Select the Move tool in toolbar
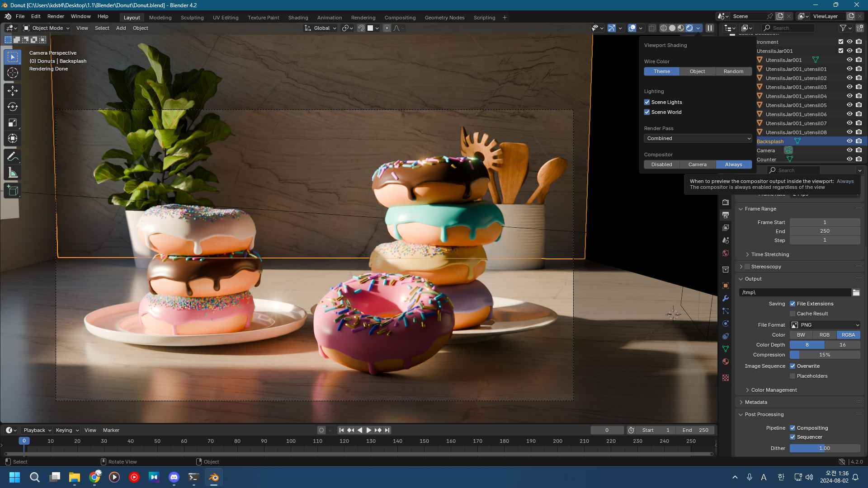The height and width of the screenshot is (488, 868). [x=13, y=91]
